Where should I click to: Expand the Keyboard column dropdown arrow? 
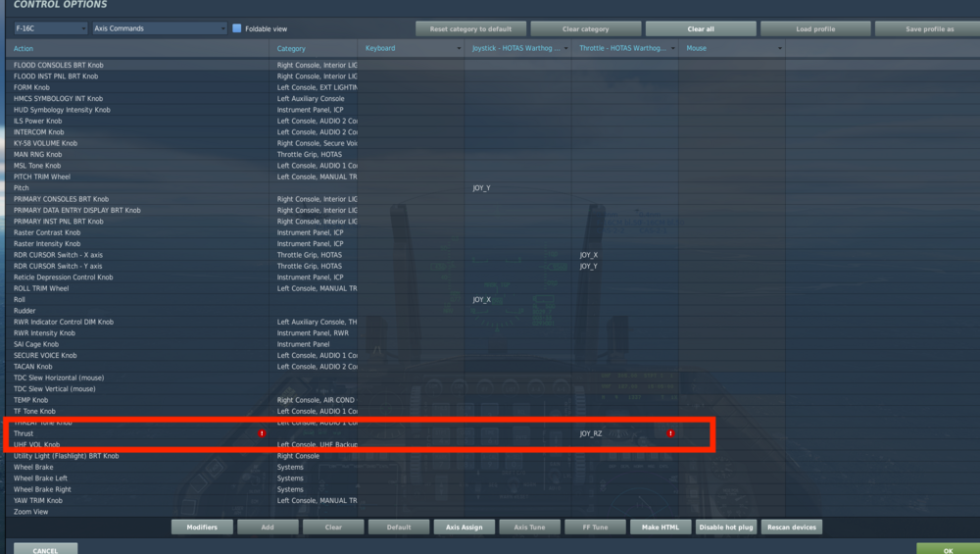458,48
